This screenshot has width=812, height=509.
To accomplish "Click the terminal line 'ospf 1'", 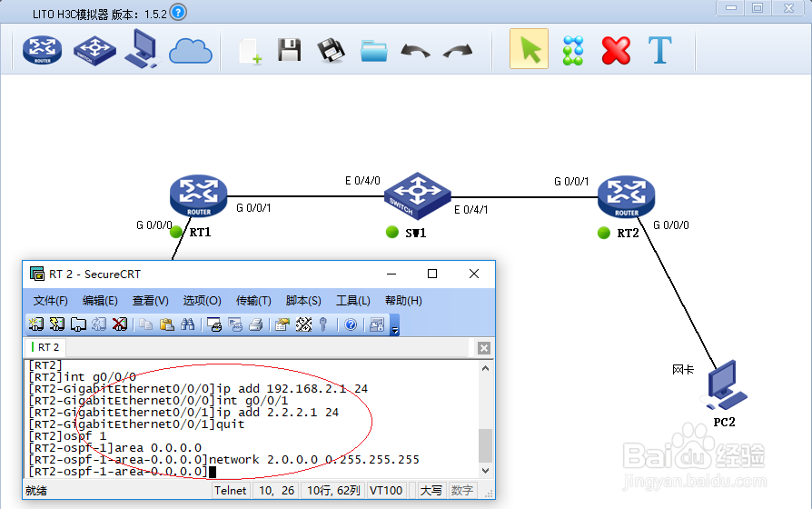I will point(67,436).
